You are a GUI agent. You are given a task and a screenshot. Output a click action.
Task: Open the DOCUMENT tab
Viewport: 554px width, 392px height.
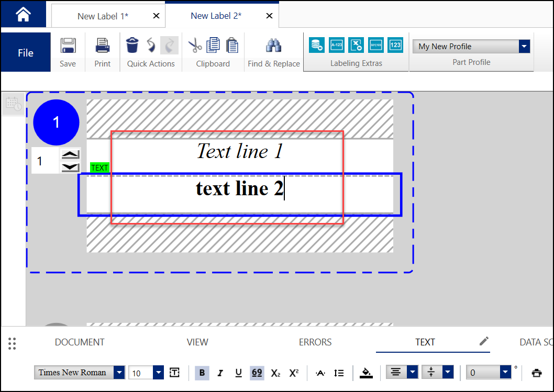(80, 342)
